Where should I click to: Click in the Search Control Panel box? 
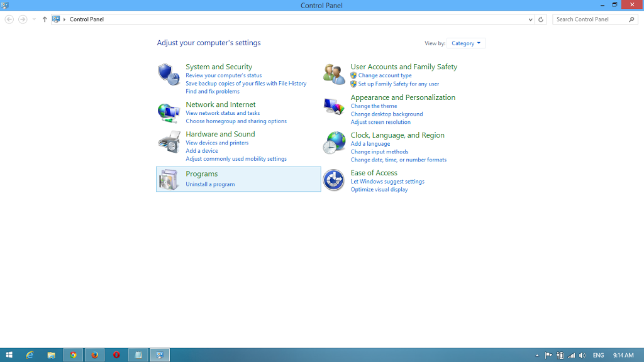click(x=591, y=19)
